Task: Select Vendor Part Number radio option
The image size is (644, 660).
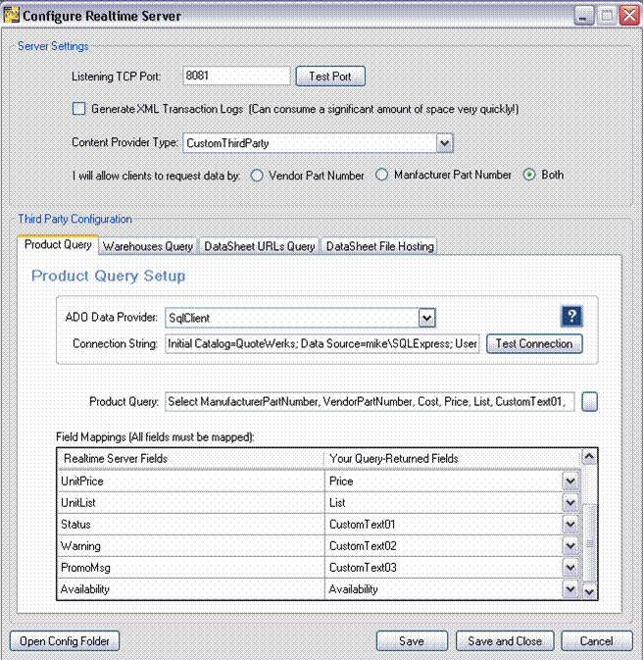Action: point(257,176)
